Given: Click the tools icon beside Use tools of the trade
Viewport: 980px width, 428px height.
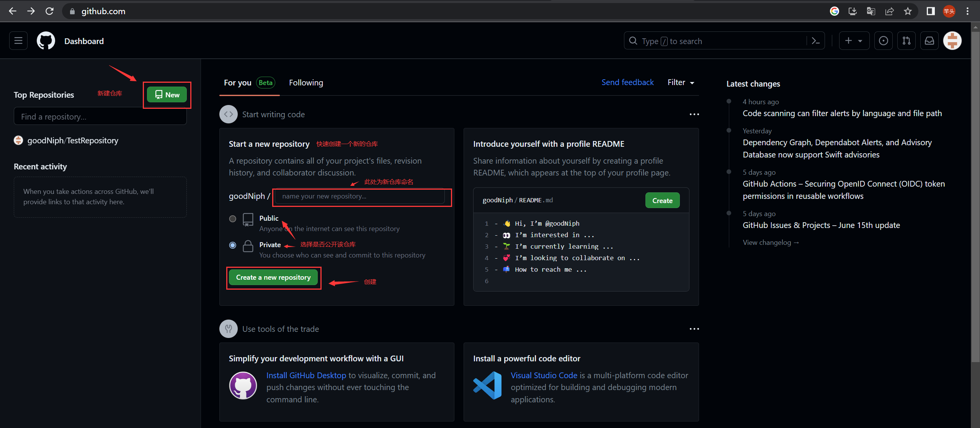Looking at the screenshot, I should point(229,329).
